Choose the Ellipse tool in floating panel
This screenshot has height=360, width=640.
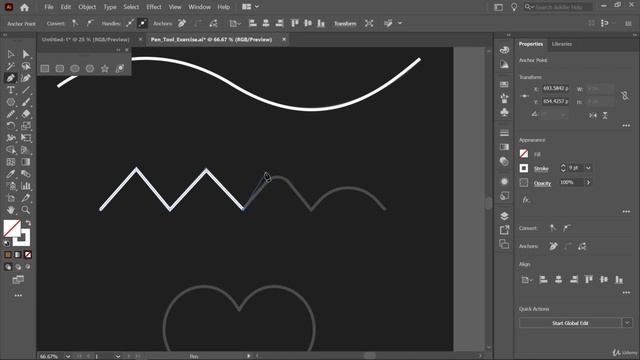click(75, 69)
